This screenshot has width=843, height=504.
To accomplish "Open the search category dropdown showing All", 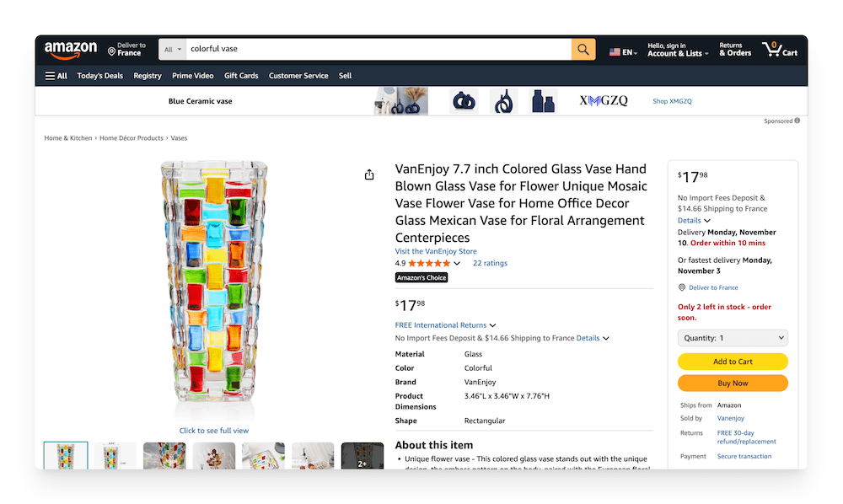I will click(172, 49).
